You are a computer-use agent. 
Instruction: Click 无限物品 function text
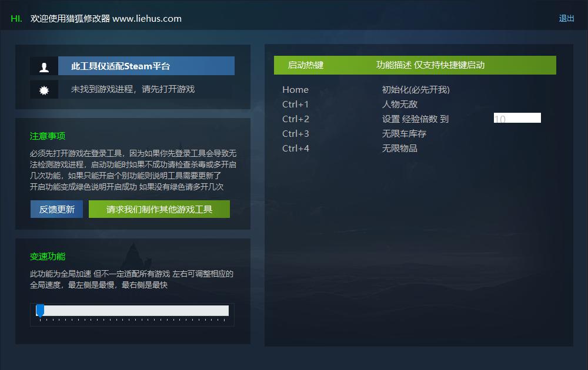coord(400,149)
